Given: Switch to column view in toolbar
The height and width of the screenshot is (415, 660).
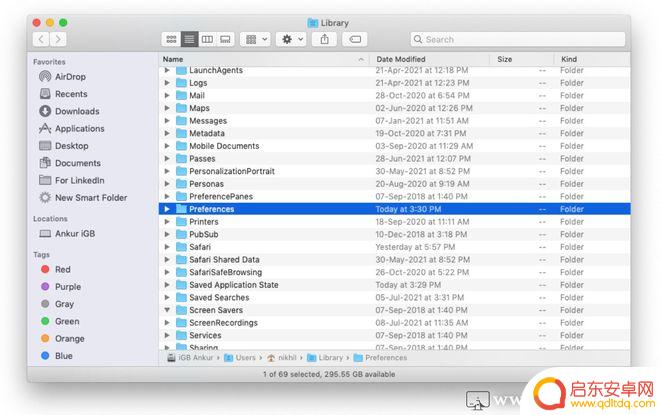Looking at the screenshot, I should [x=207, y=40].
